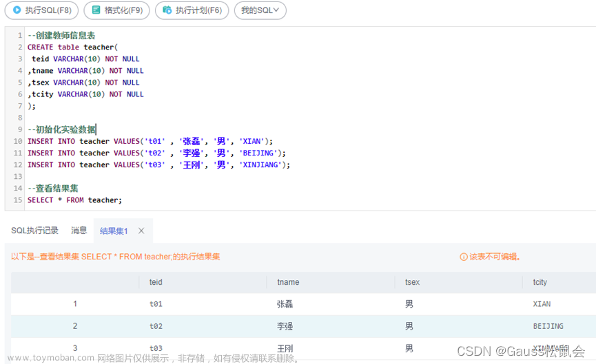Click the teid column header
This screenshot has height=364, width=596.
[x=156, y=282]
